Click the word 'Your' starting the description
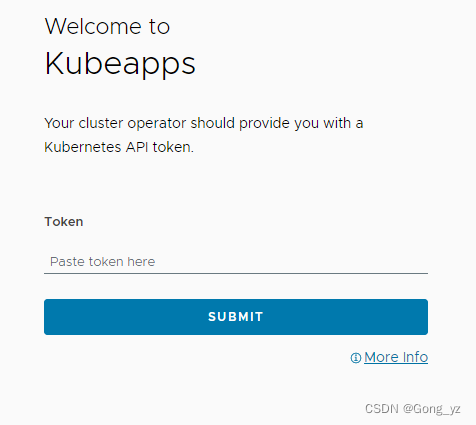The image size is (476, 425). tap(59, 123)
